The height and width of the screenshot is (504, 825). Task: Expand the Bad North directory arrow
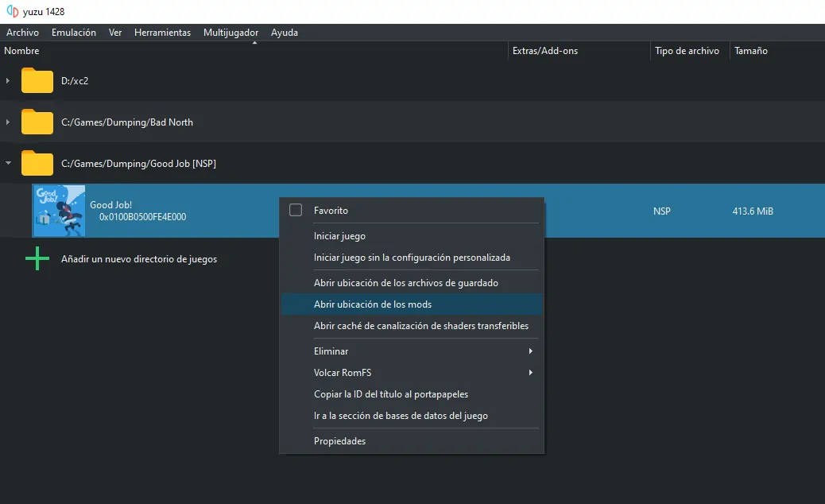click(8, 122)
